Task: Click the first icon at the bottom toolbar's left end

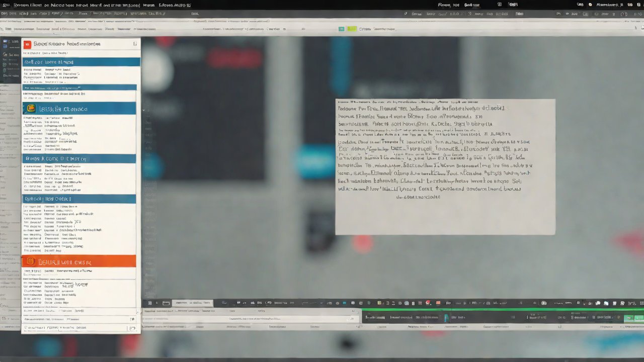Action: (149, 303)
